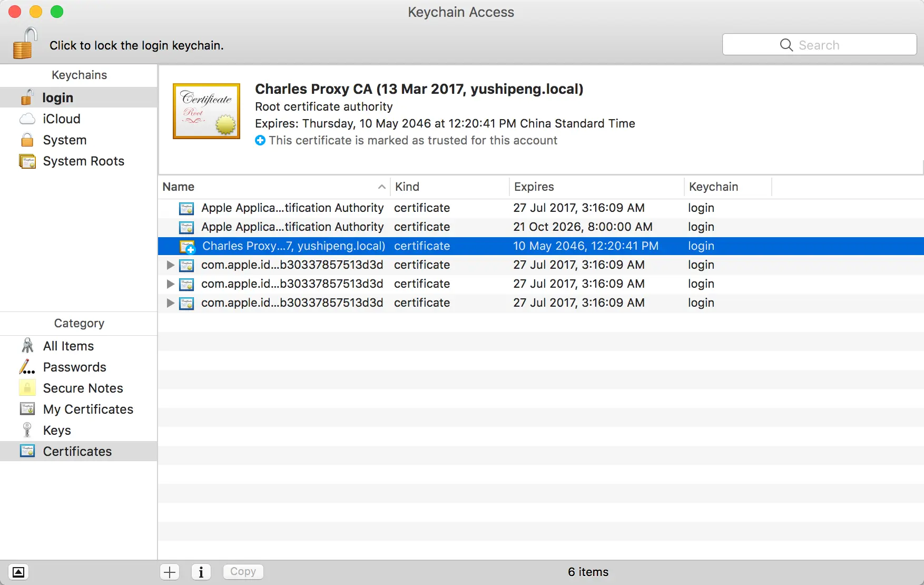Screen dimensions: 924x585
Task: Select the certificate expiring 21 Oct 2026
Action: pos(541,227)
